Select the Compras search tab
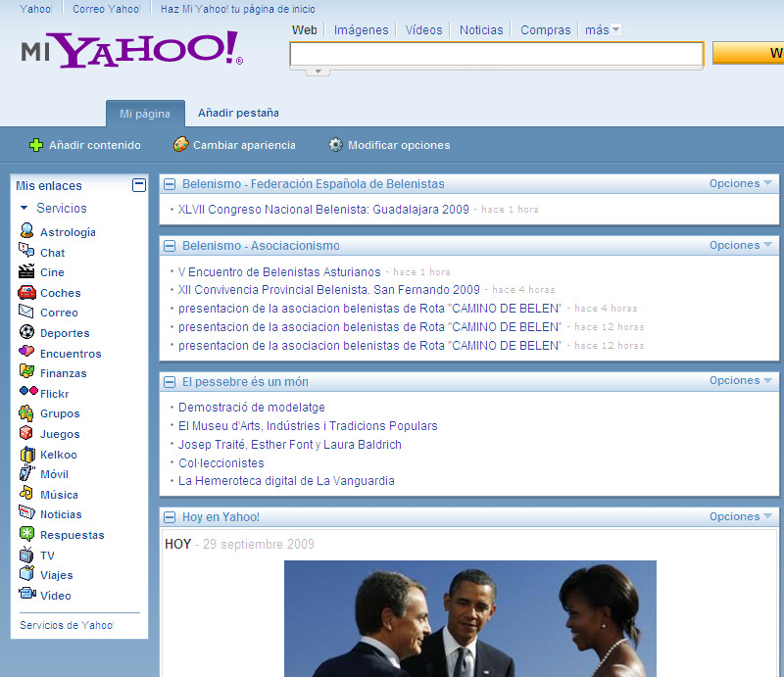The image size is (784, 677). [546, 30]
